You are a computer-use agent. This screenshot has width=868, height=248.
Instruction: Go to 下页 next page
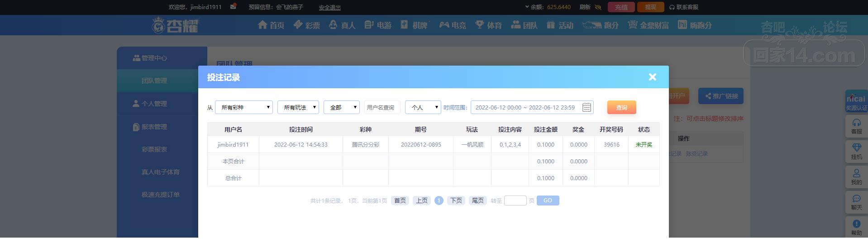[x=456, y=200]
